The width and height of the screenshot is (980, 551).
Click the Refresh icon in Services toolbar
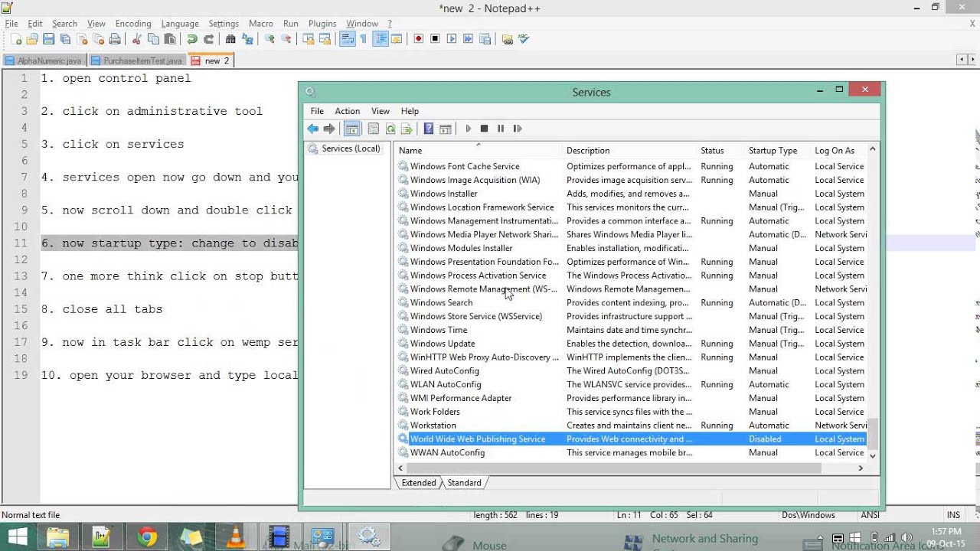coord(390,129)
